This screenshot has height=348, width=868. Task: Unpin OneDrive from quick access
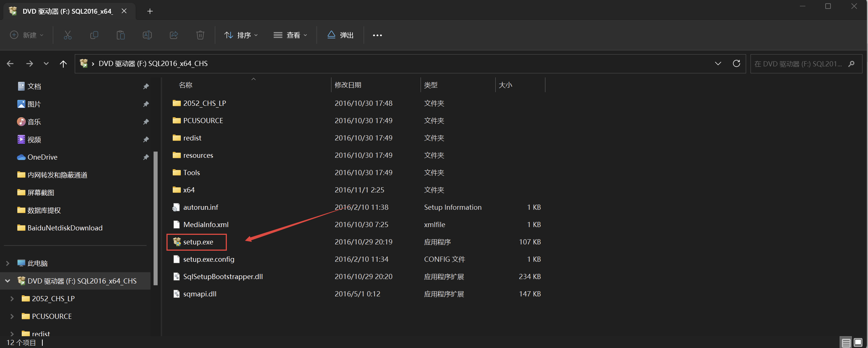point(146,157)
